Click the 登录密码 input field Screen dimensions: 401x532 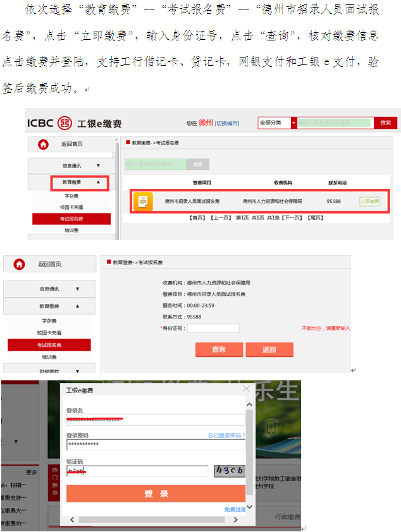(x=156, y=444)
